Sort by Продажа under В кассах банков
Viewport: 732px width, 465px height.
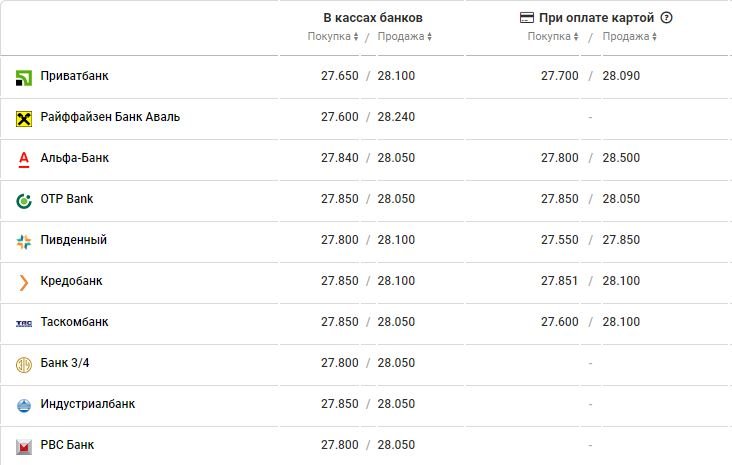(x=405, y=36)
